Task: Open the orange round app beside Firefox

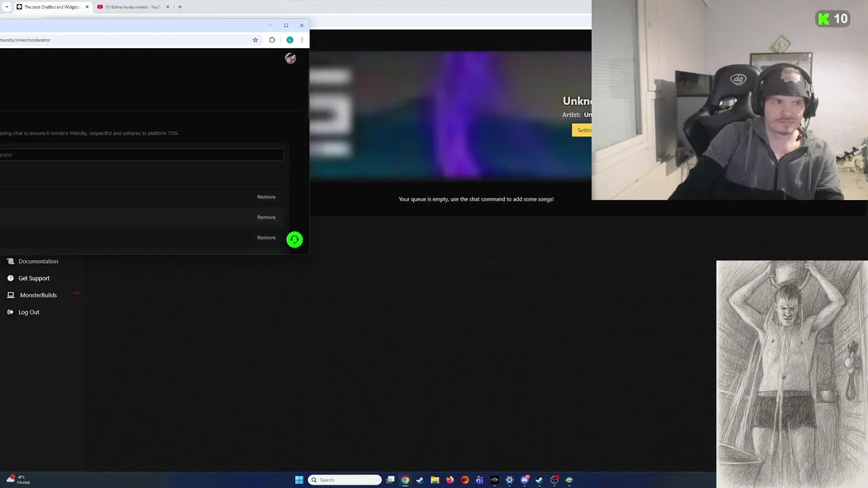Action: [465, 480]
